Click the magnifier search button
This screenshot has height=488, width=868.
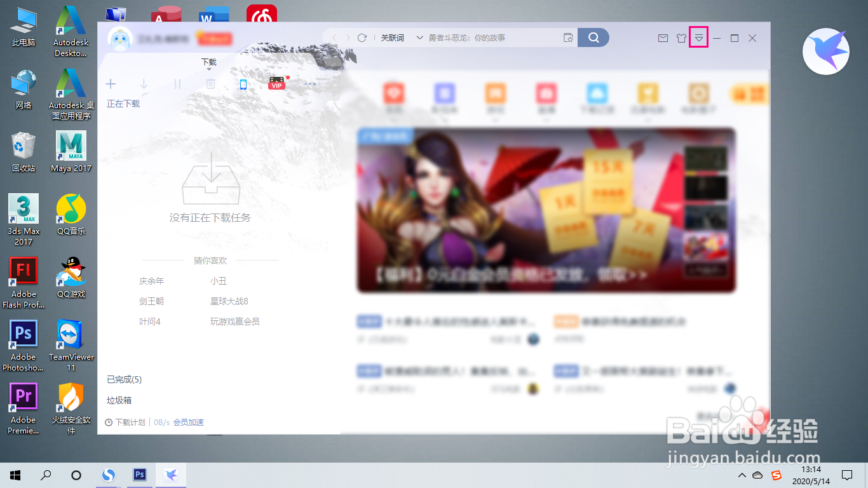[593, 37]
